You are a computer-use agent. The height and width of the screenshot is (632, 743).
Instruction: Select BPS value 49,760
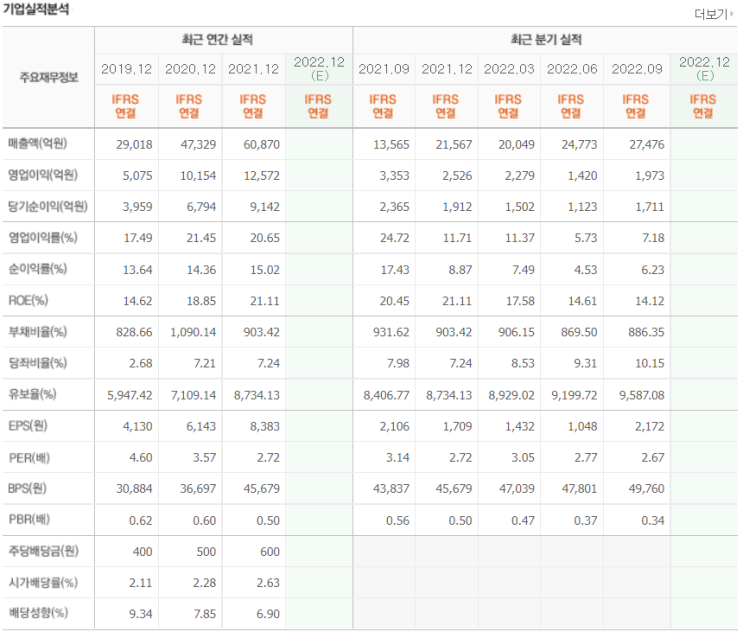tap(646, 489)
